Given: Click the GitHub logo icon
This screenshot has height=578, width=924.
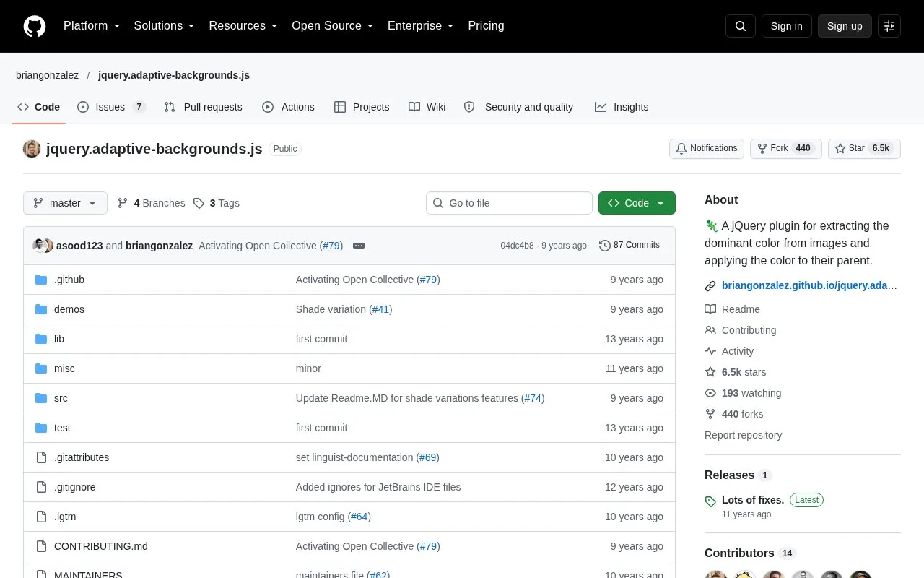Looking at the screenshot, I should pos(35,26).
